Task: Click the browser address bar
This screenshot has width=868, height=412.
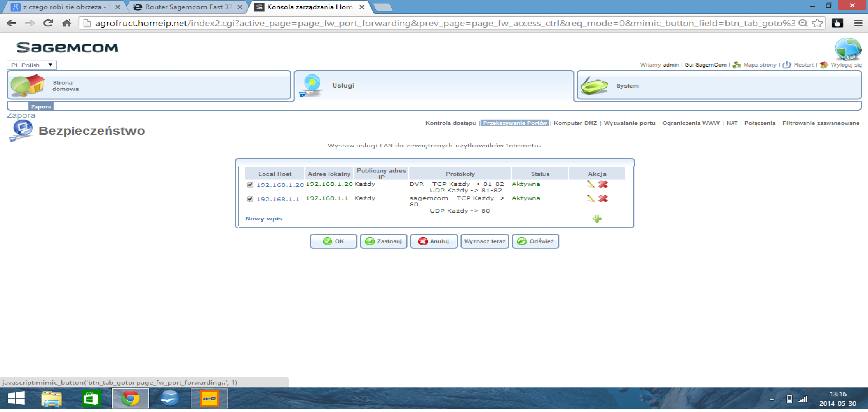Action: pos(404,23)
